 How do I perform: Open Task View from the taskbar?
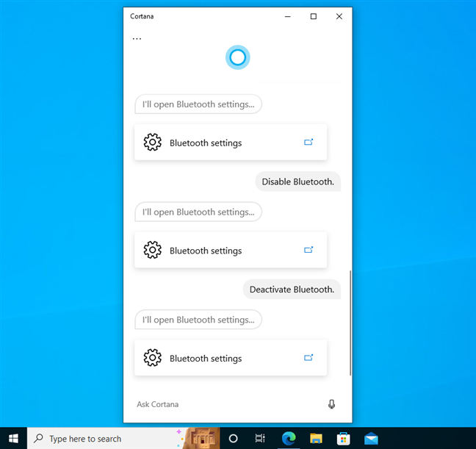260,439
